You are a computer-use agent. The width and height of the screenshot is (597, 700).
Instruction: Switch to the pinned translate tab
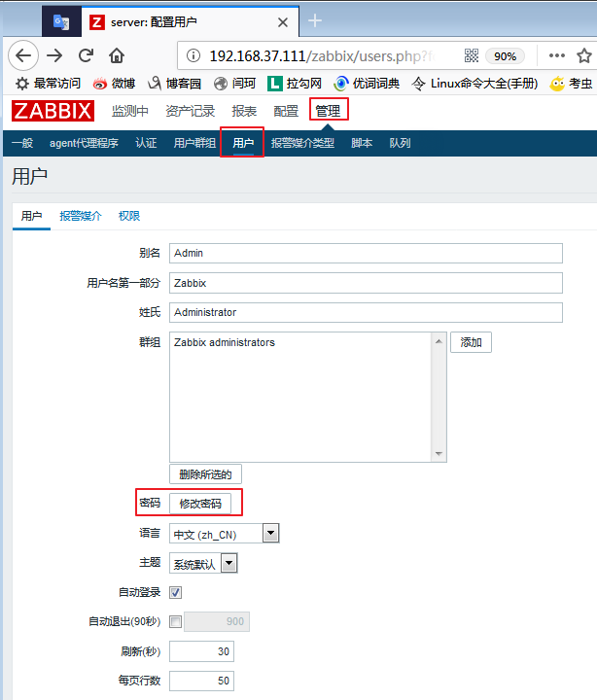[x=61, y=21]
